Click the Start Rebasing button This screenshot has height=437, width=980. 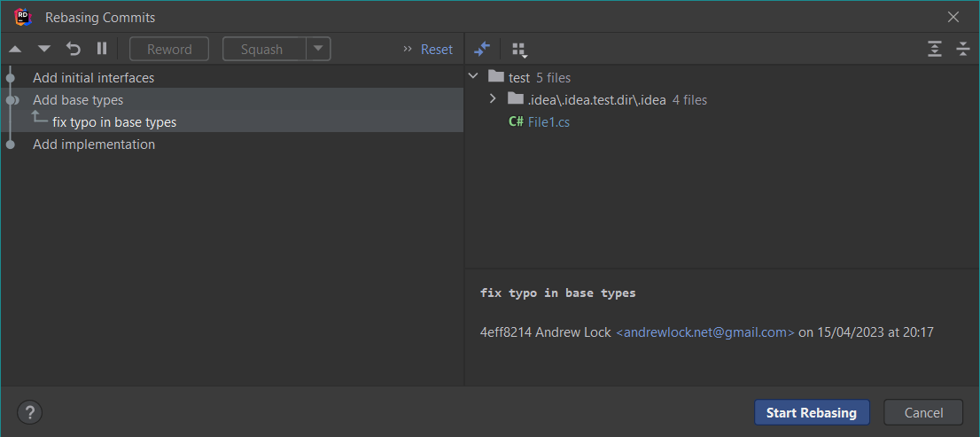[x=812, y=412]
